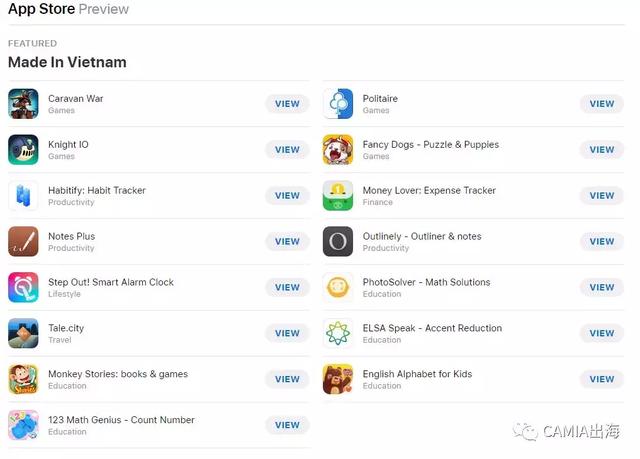Select the Fancy Dogs puzzle icon
The image size is (640, 459).
click(338, 150)
